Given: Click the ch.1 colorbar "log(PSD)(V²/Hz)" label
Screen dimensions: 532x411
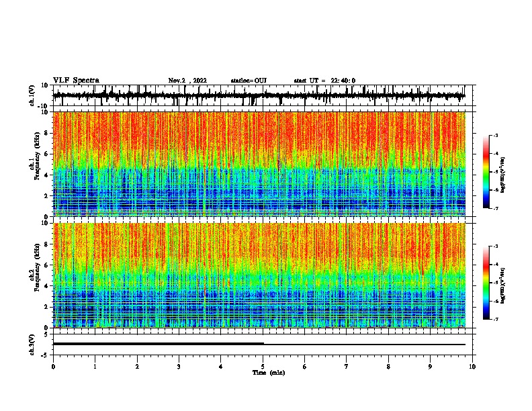Looking at the screenshot, I should click(502, 175).
